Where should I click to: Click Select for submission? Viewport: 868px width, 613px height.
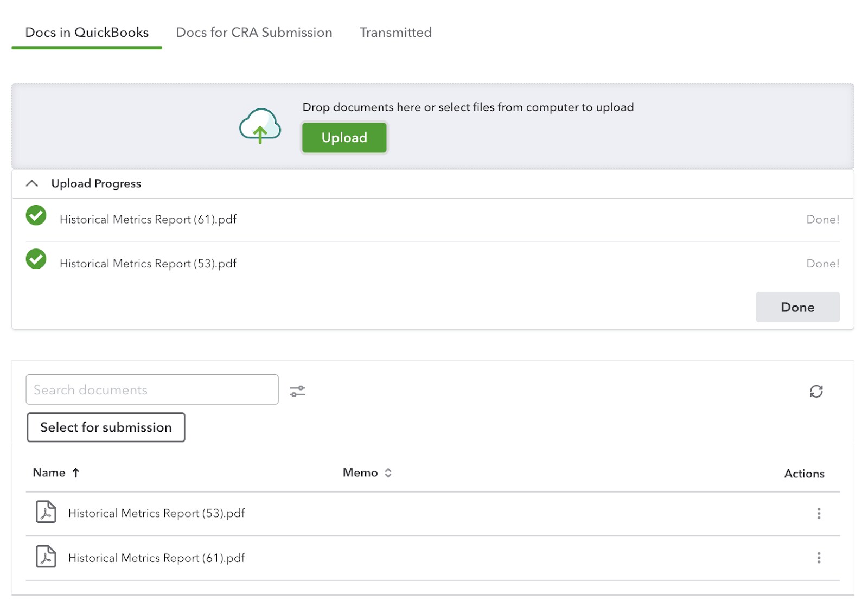pos(106,427)
